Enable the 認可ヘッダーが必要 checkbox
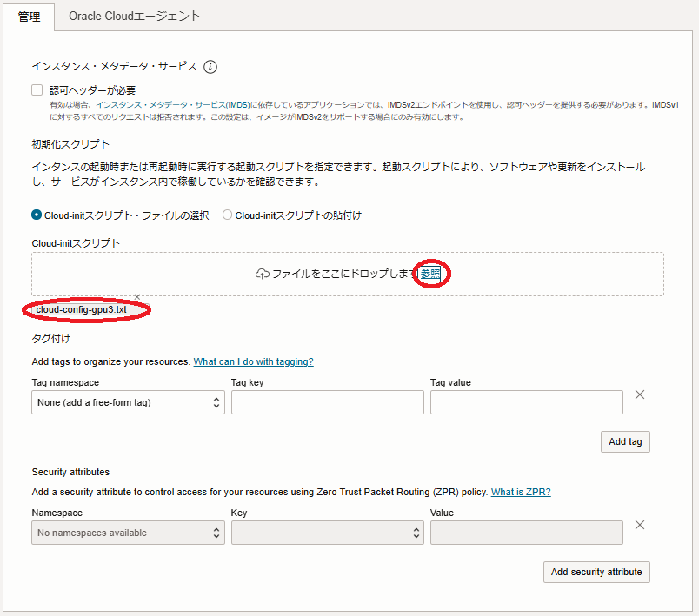 point(37,89)
